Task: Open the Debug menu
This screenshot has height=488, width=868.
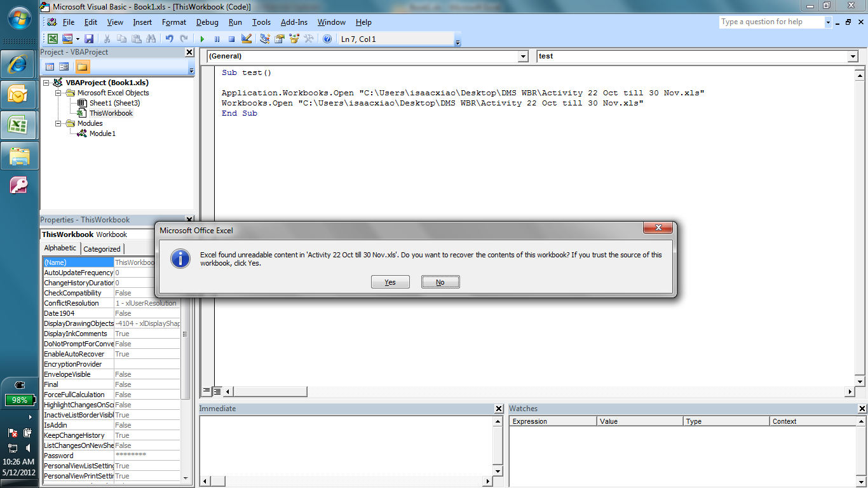Action: pos(207,22)
